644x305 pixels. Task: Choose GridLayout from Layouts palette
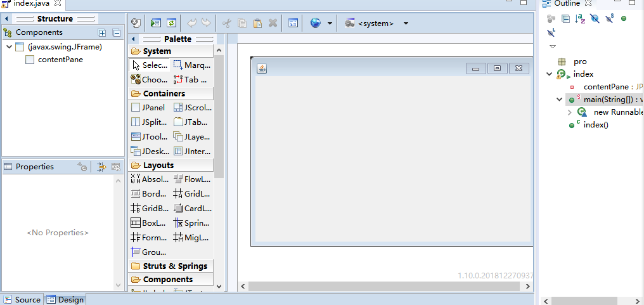point(192,193)
